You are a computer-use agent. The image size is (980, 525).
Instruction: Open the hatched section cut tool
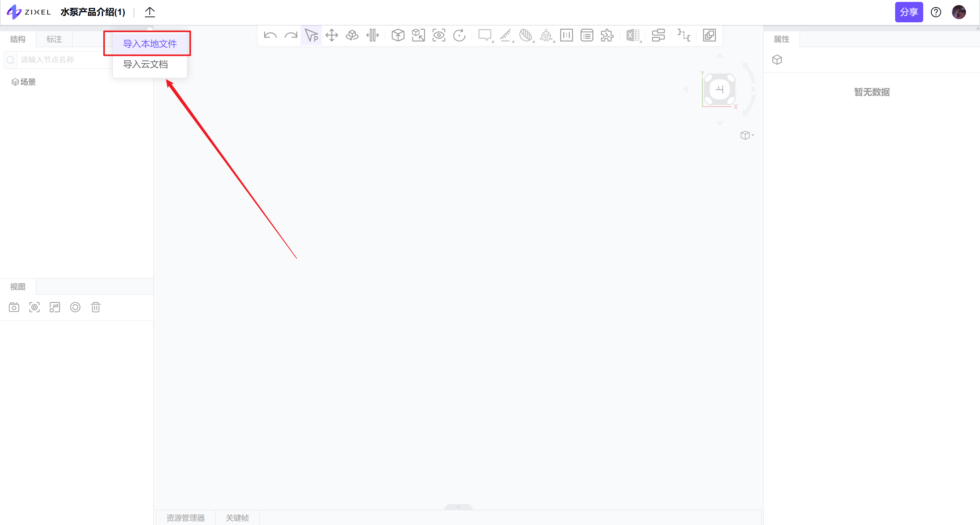click(x=526, y=35)
